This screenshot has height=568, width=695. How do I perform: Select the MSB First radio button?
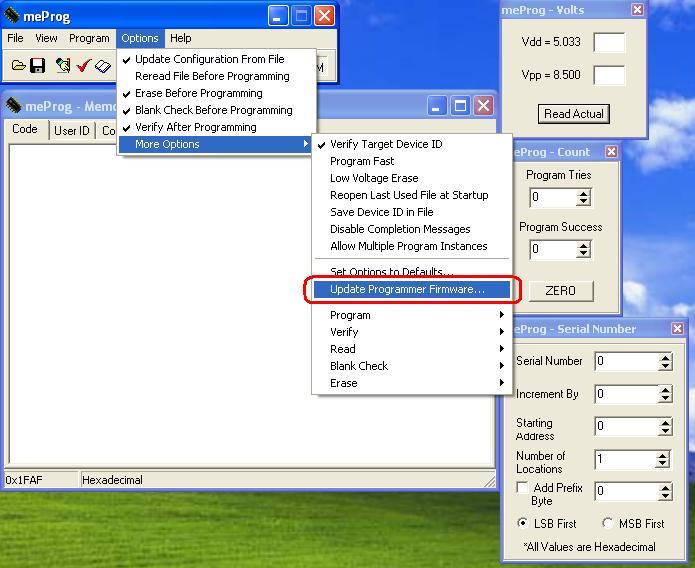point(608,523)
